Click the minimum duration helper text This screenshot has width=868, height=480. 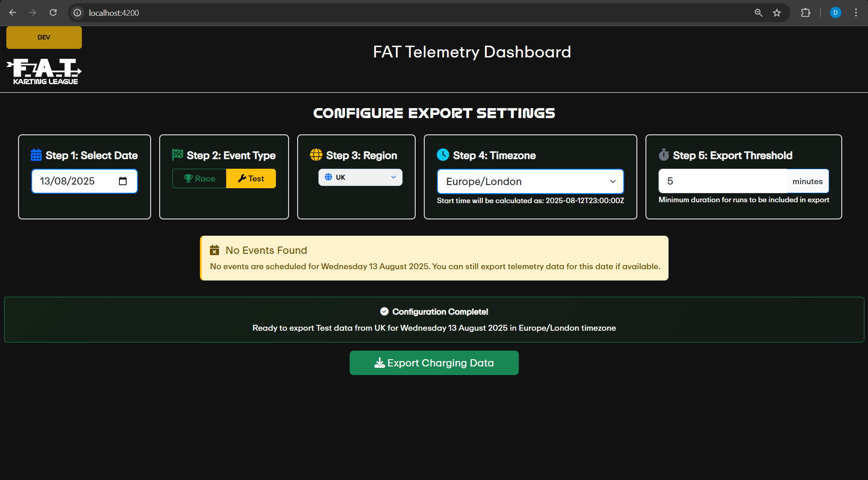tap(744, 200)
